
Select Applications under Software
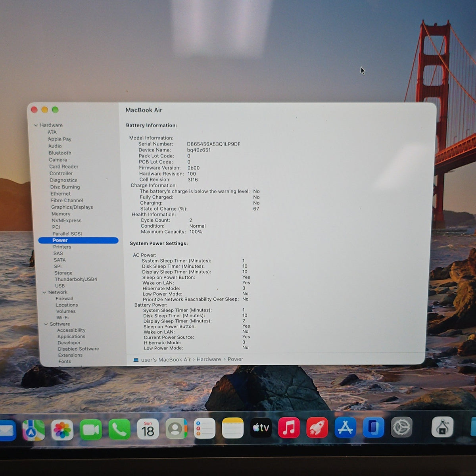[x=71, y=336]
